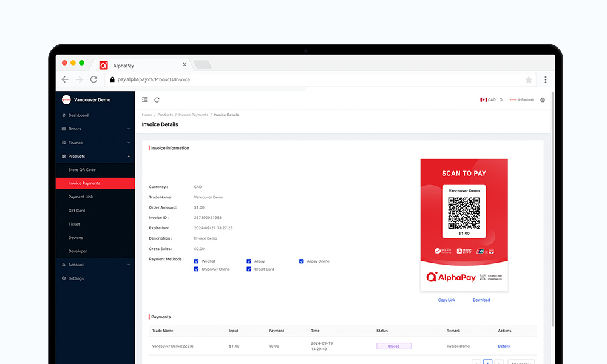Select Developer in the sidebar
The width and height of the screenshot is (607, 364).
[95, 251]
